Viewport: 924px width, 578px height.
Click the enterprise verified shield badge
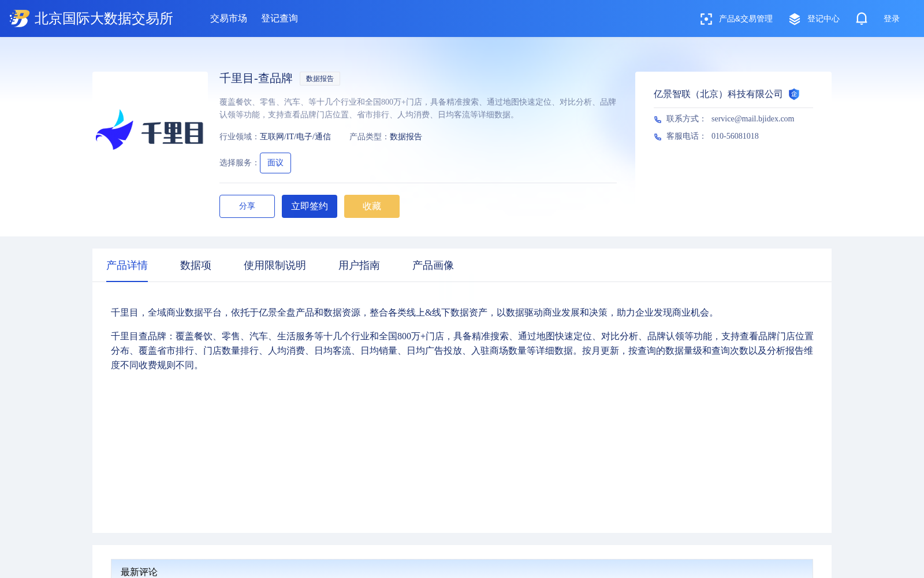794,94
